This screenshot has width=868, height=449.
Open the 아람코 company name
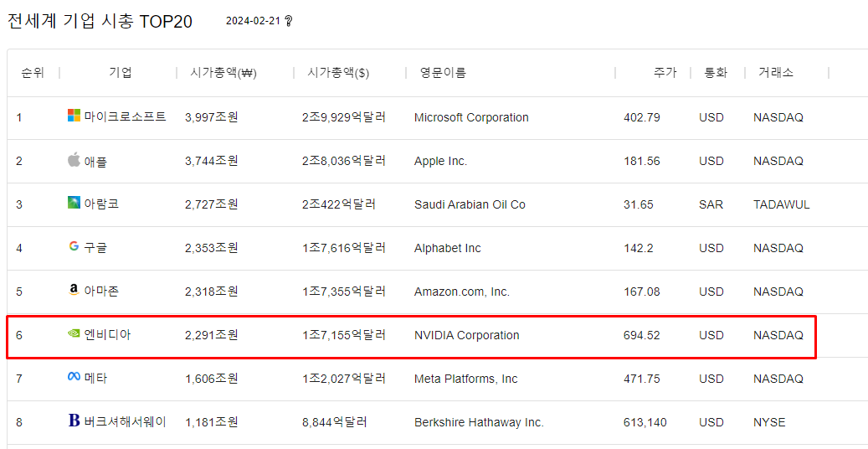click(101, 204)
